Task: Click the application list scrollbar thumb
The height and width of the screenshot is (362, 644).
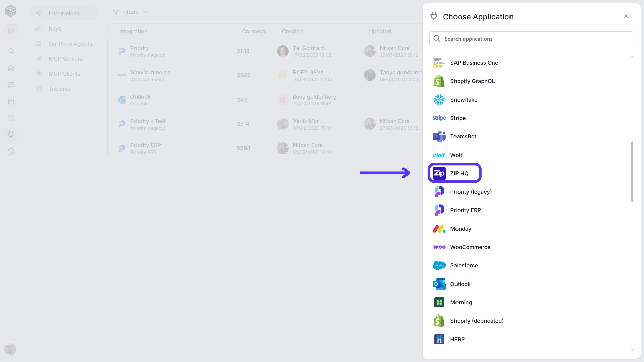Action: tap(632, 172)
